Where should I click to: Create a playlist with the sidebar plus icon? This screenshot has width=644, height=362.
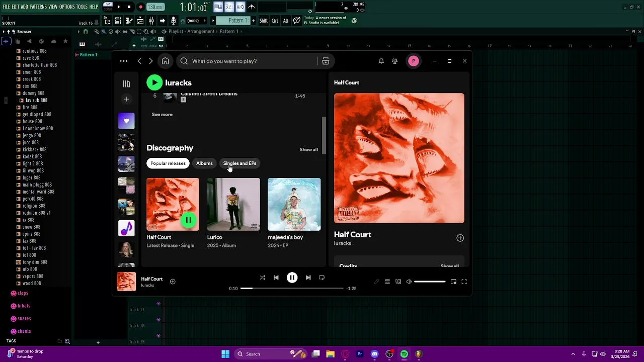pyautogui.click(x=126, y=99)
